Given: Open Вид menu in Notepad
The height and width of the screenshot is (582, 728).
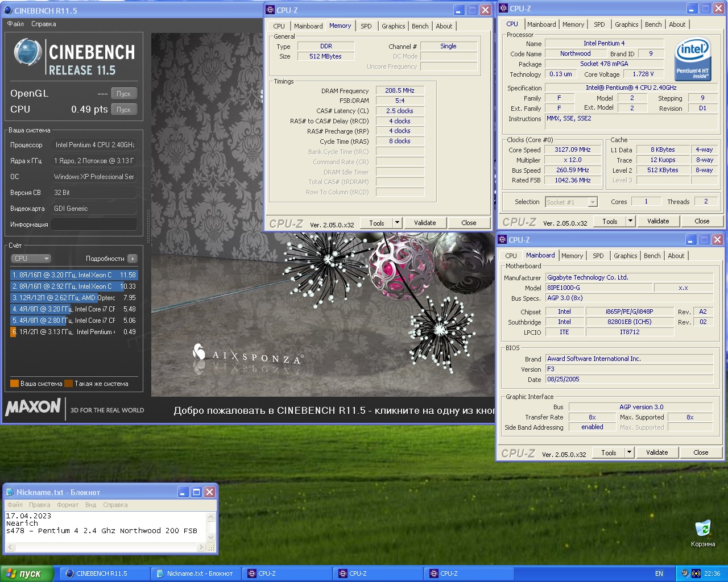Looking at the screenshot, I should point(91,505).
